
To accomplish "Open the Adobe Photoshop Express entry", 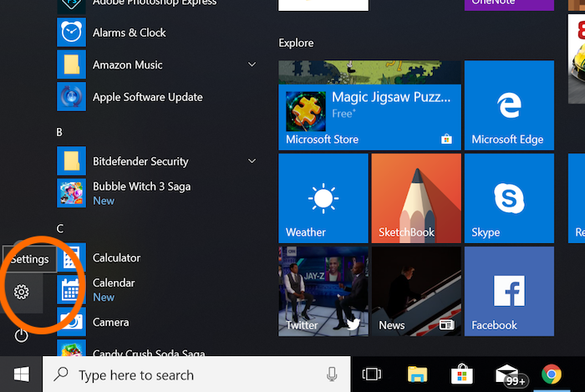I will point(155,3).
